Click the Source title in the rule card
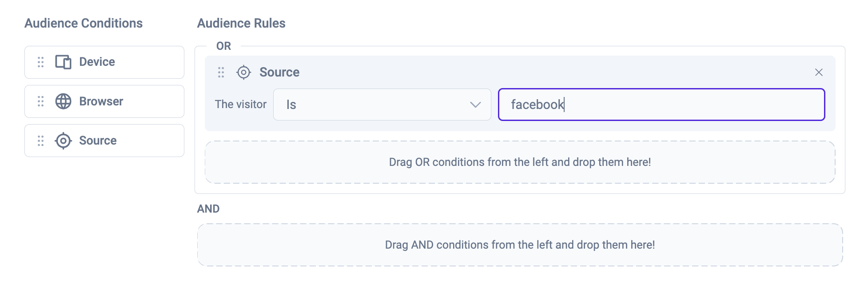The width and height of the screenshot is (868, 290). (279, 72)
